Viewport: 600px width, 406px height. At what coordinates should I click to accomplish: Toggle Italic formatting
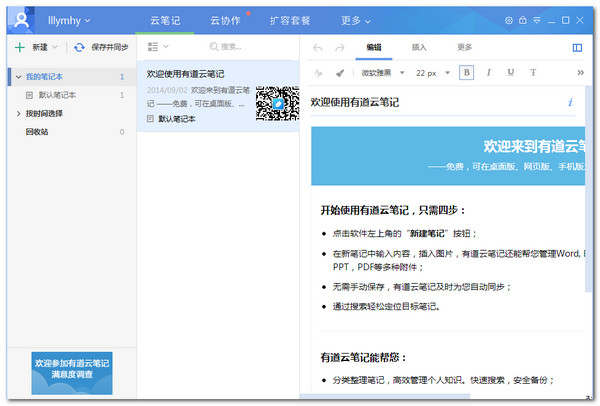[489, 73]
